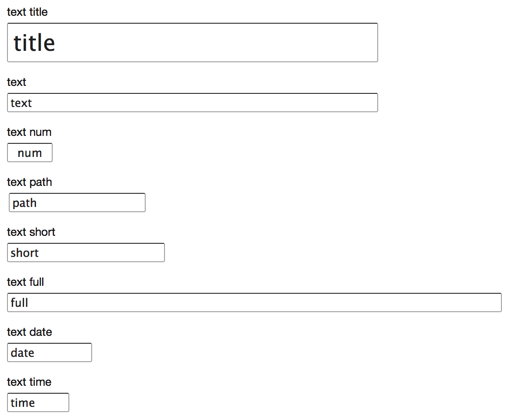Click the "text date" label
508x420 pixels.
pos(29,332)
